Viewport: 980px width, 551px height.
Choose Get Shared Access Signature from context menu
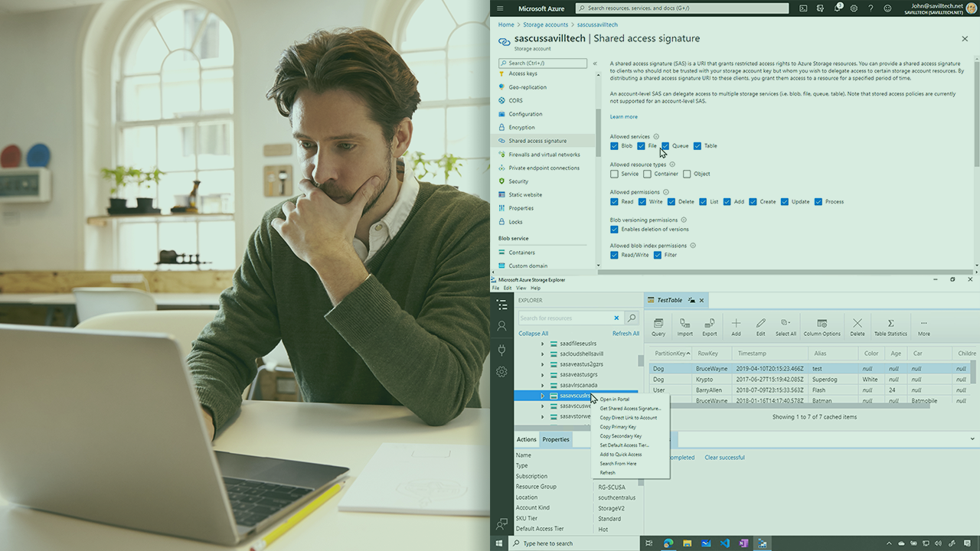[629, 409]
